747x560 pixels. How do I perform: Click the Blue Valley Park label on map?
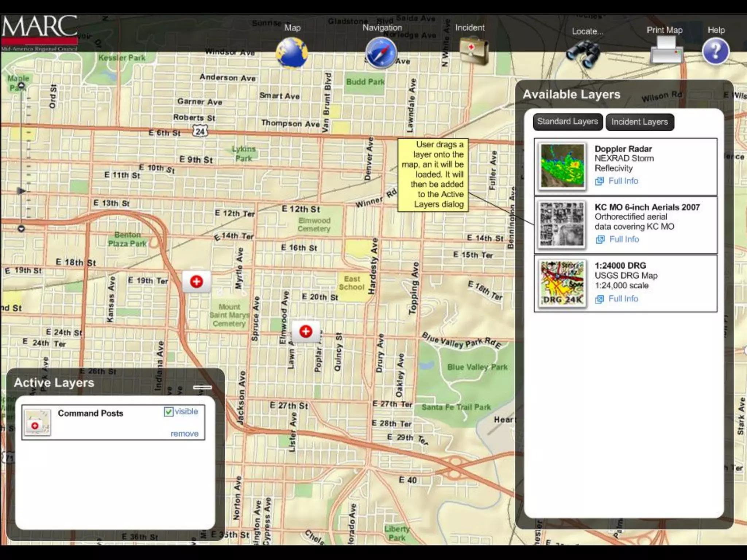[x=477, y=367]
